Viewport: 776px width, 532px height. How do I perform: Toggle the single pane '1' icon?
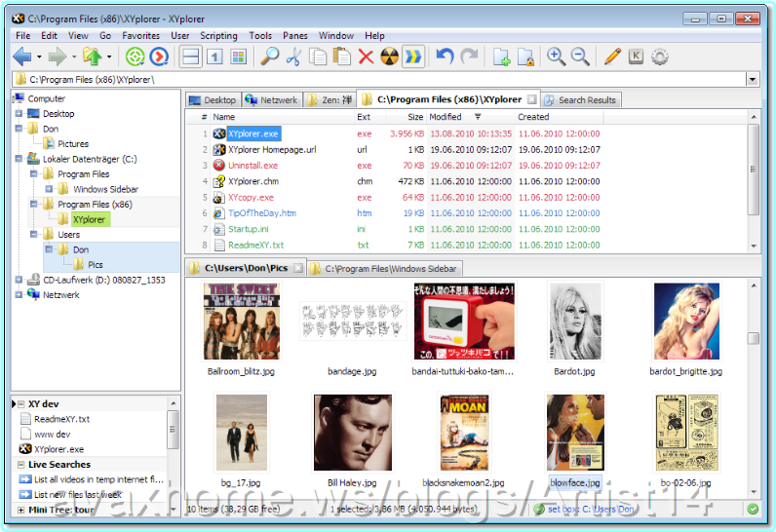point(214,57)
